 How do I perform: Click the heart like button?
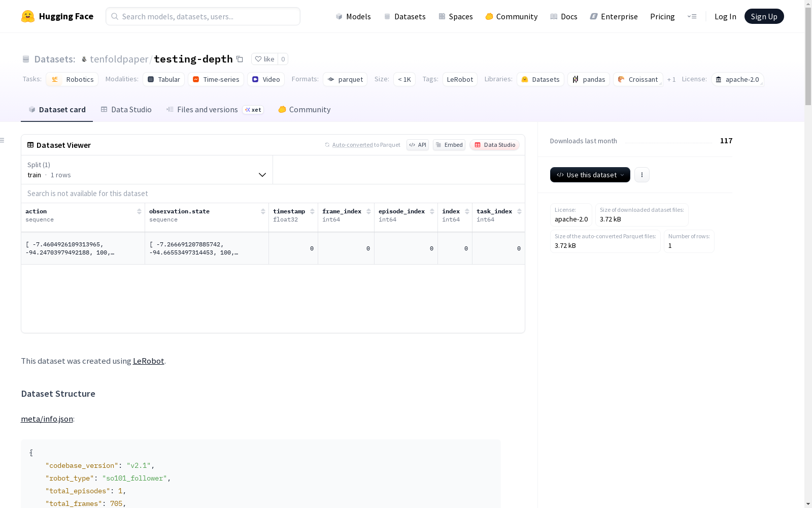(264, 59)
